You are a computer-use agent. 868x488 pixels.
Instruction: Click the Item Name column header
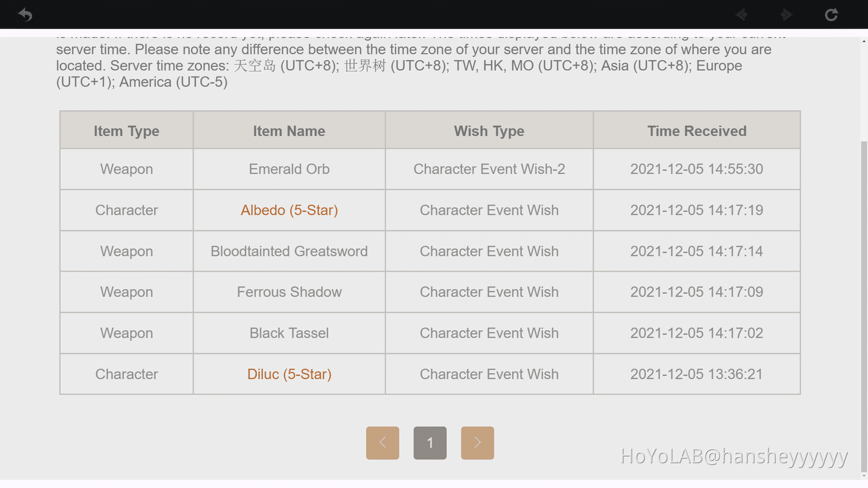coord(289,130)
